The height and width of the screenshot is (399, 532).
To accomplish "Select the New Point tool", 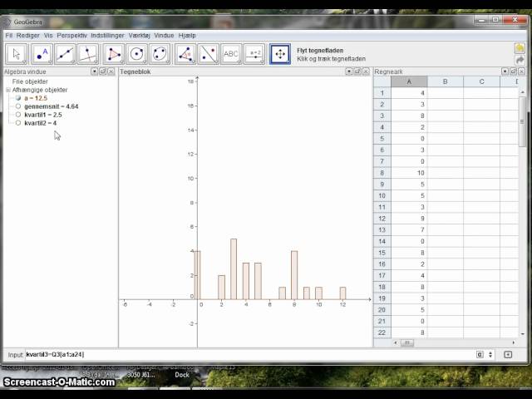I will click(42, 54).
